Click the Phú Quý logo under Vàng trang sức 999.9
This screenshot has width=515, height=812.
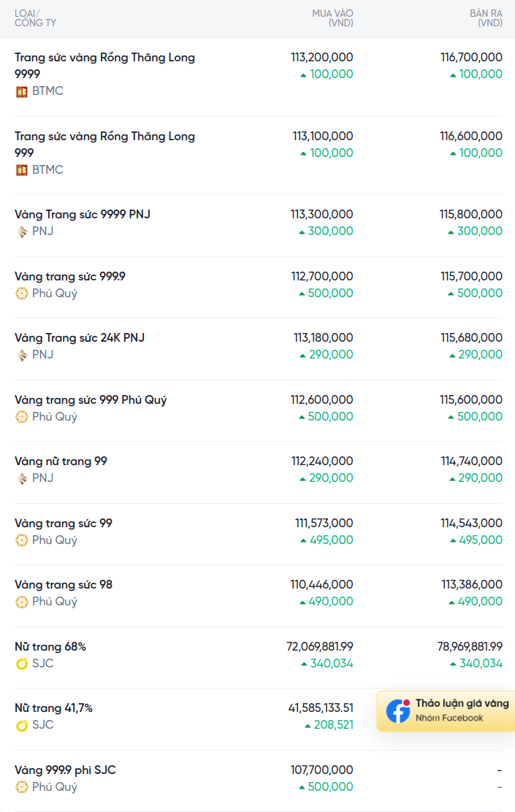[21, 294]
